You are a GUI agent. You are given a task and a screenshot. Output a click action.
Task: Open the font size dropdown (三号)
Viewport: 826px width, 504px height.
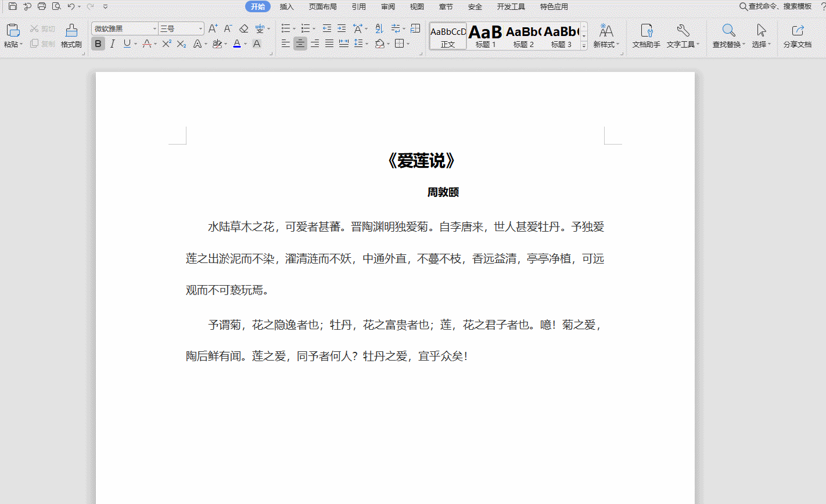click(x=201, y=28)
